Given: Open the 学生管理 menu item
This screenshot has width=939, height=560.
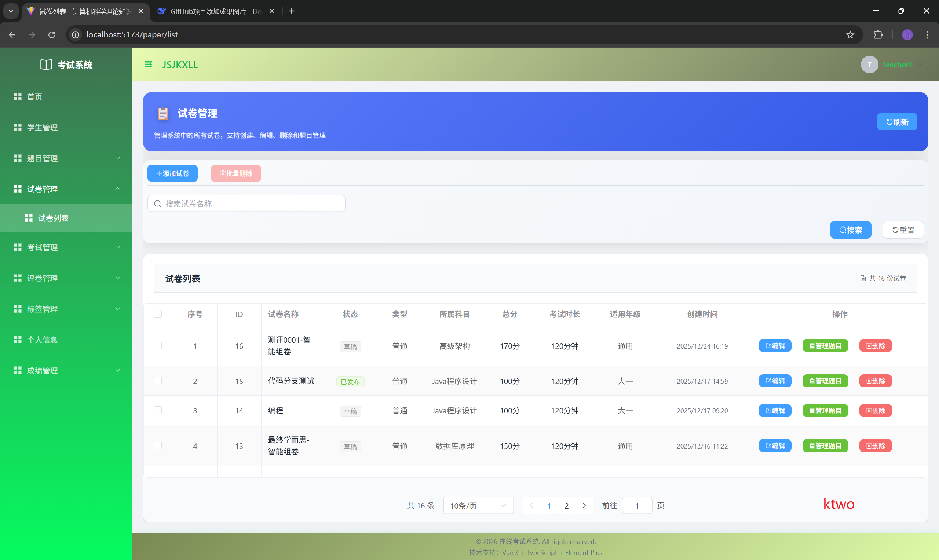Looking at the screenshot, I should pyautogui.click(x=42, y=128).
